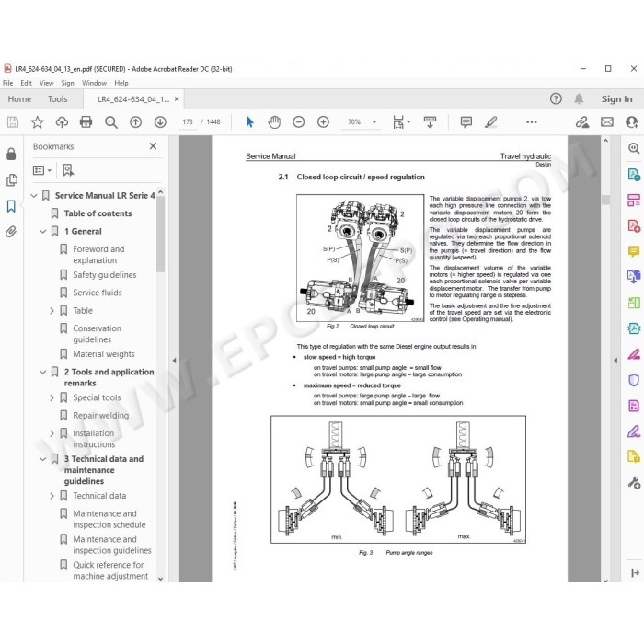Click the find current bookmark icon
The width and height of the screenshot is (644, 644).
point(68,170)
